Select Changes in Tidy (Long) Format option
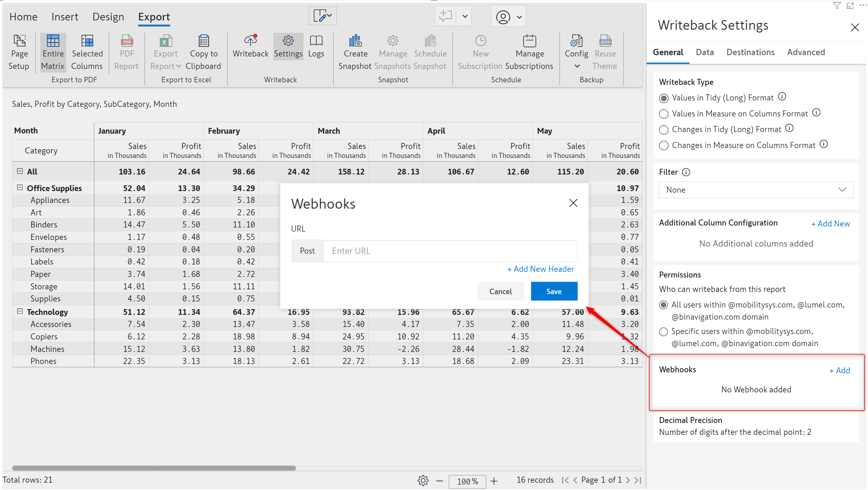 point(663,130)
